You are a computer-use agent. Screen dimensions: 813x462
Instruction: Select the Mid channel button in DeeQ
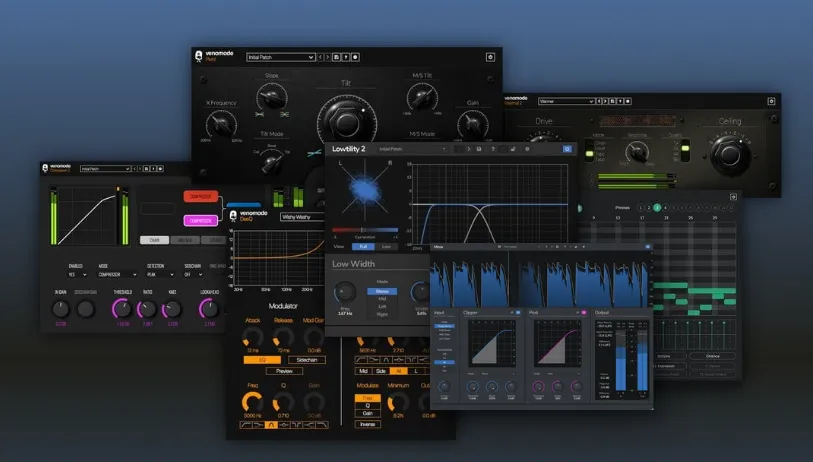[x=363, y=371]
